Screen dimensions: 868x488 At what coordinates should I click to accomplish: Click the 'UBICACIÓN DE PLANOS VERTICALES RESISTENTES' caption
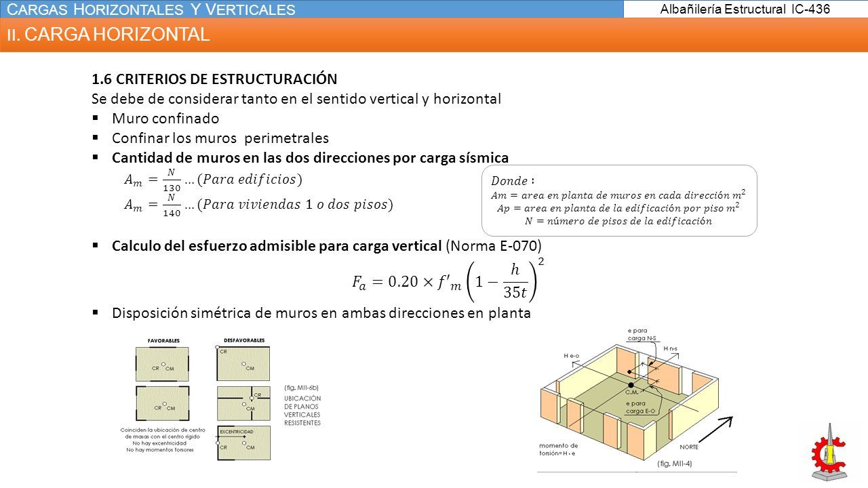[x=302, y=410]
